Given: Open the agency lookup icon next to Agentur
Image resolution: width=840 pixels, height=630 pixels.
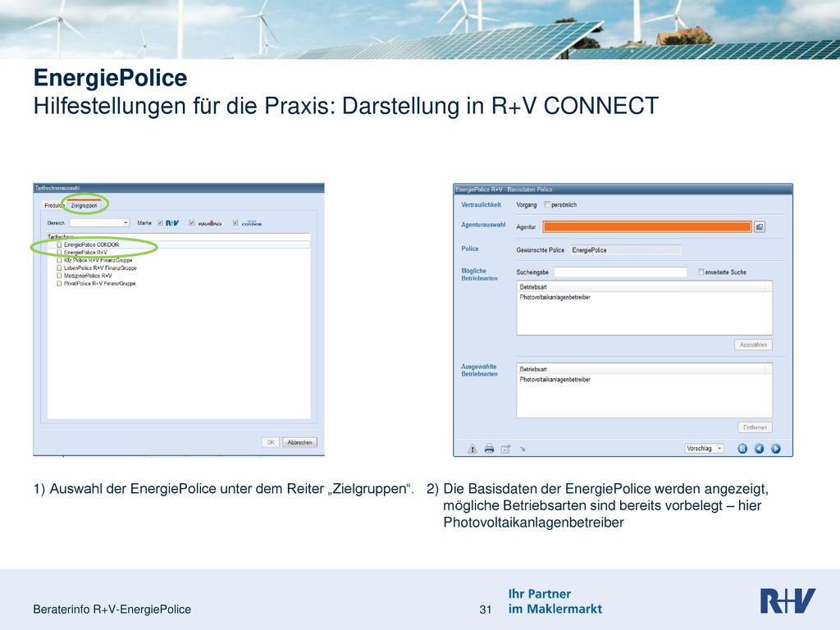Looking at the screenshot, I should [759, 227].
